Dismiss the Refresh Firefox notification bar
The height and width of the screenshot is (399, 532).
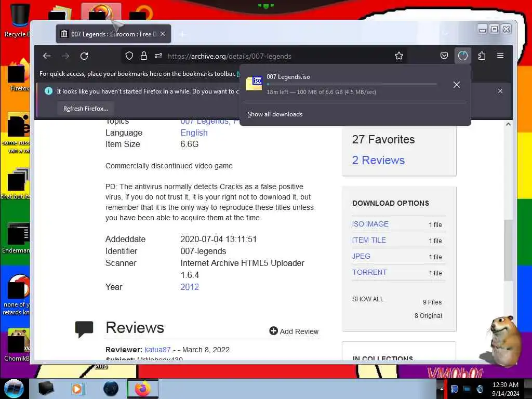point(500,91)
